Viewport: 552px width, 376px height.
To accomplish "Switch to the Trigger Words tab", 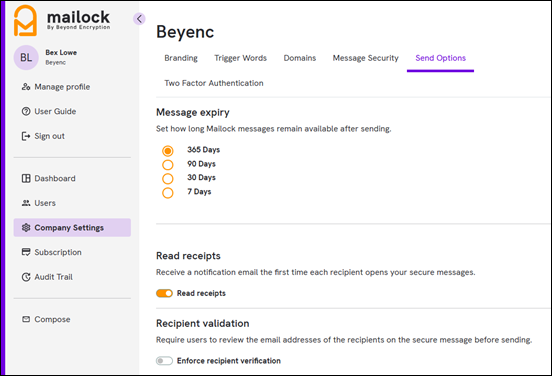I will [240, 58].
